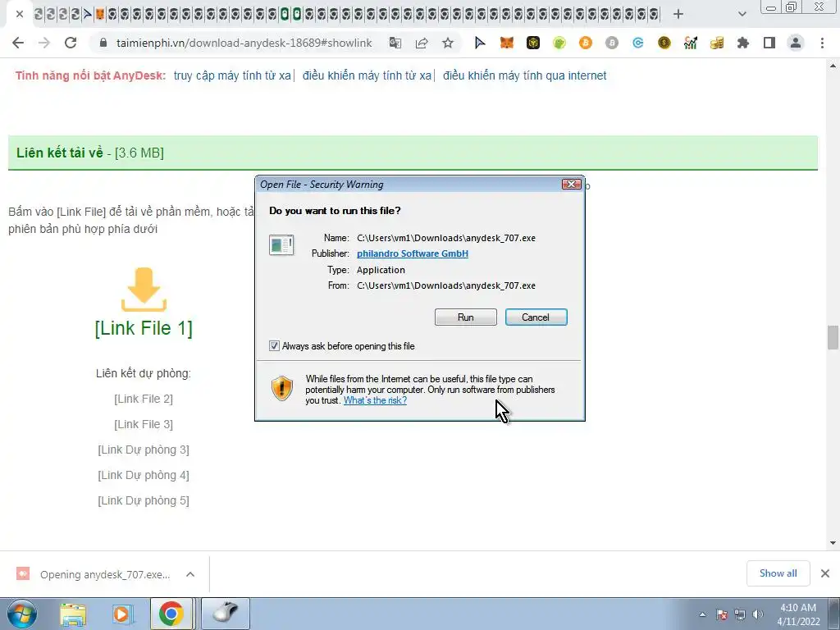Click Show all downloads button
This screenshot has height=630, width=840.
[x=778, y=573]
